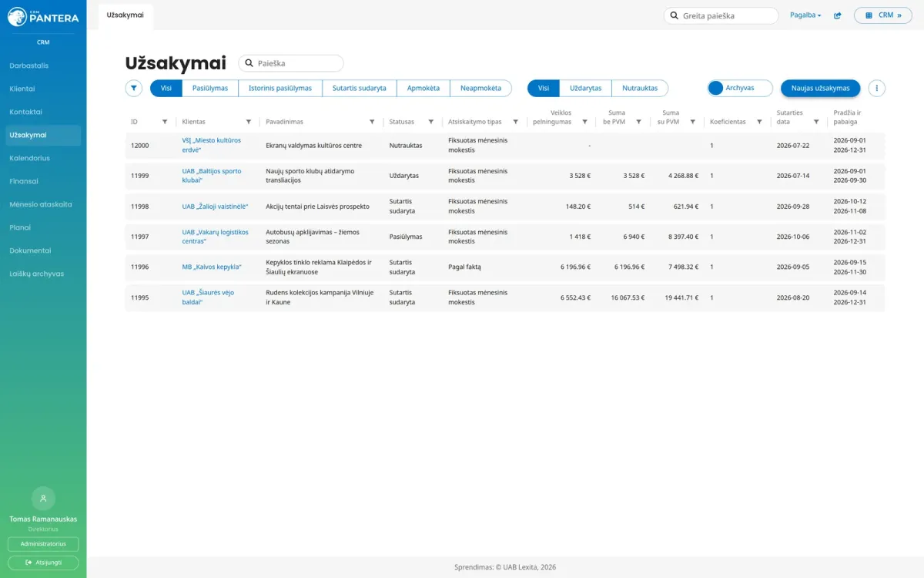
Task: Filter the Koeficientas column via funnel icon
Action: (759, 122)
